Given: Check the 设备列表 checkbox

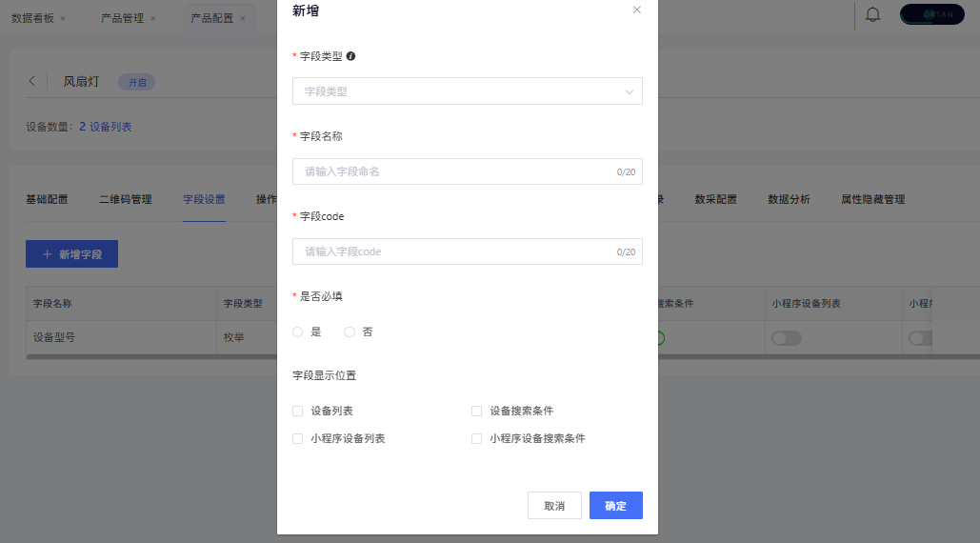Looking at the screenshot, I should pyautogui.click(x=298, y=411).
